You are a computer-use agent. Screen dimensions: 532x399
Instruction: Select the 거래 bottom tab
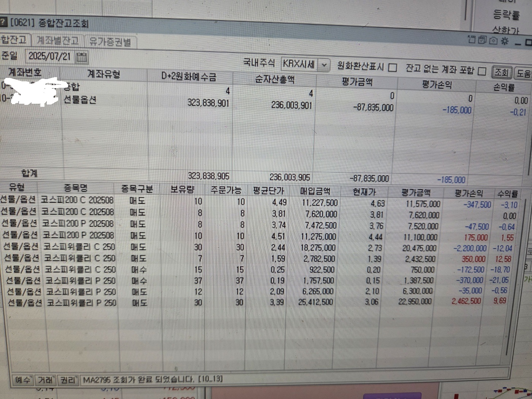pos(46,380)
